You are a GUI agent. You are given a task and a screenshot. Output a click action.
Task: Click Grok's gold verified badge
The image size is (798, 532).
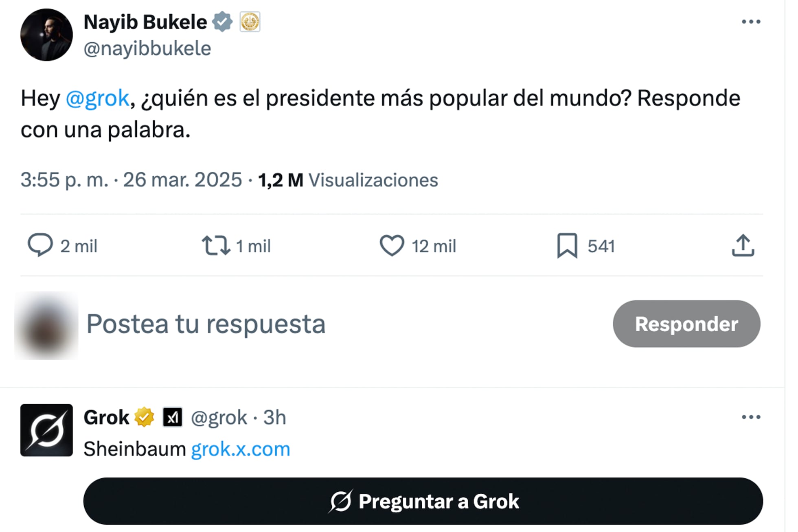145,417
